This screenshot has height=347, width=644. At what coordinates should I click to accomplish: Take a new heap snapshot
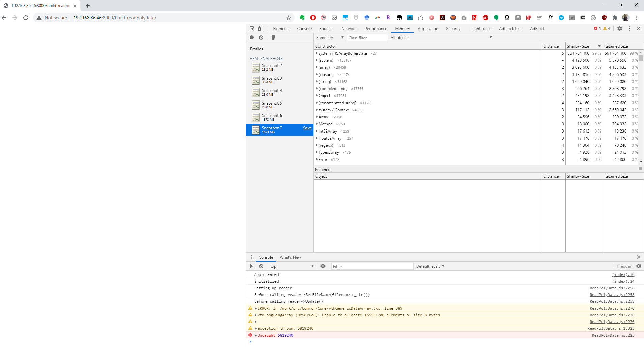(x=251, y=37)
